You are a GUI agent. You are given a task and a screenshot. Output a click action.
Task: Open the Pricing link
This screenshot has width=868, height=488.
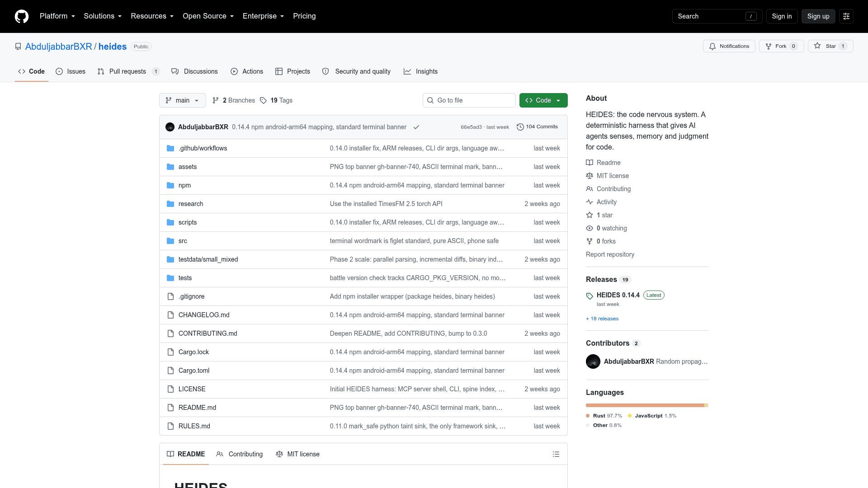(x=304, y=16)
